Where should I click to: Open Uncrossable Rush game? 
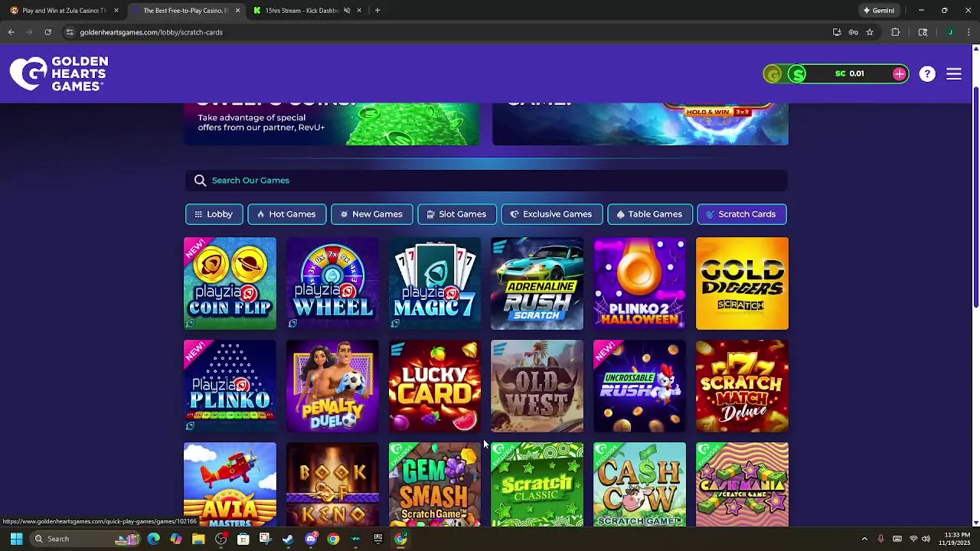[x=639, y=386]
